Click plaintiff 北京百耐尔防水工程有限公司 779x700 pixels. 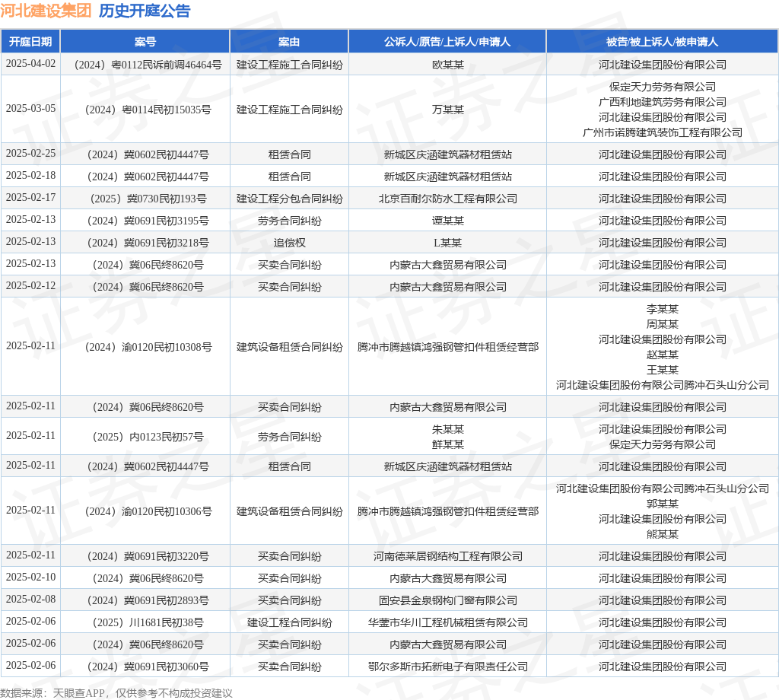[447, 199]
